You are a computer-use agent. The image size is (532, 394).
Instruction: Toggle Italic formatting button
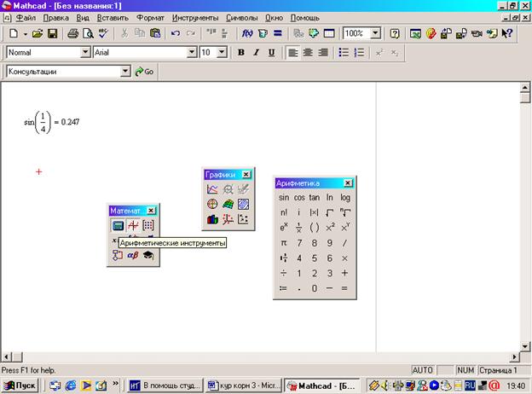click(257, 52)
